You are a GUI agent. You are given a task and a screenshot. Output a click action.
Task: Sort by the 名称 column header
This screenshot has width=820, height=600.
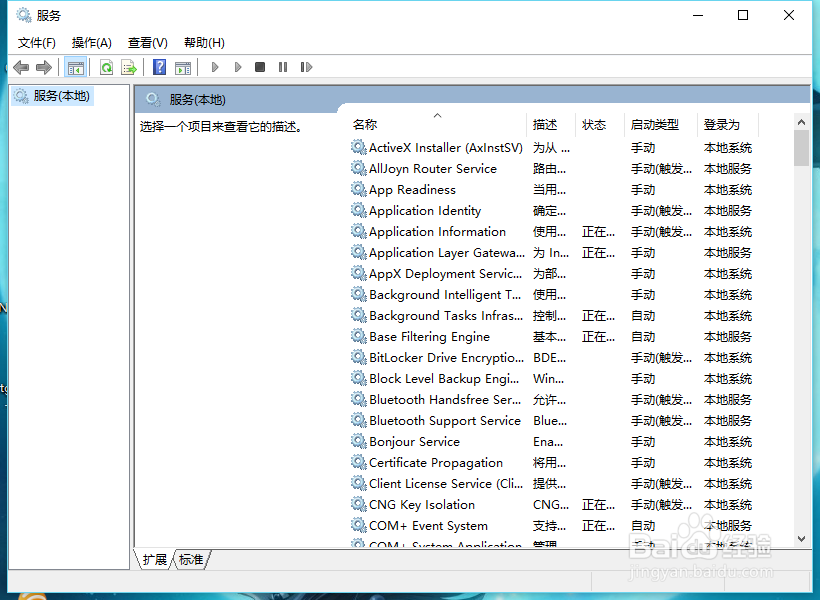437,124
